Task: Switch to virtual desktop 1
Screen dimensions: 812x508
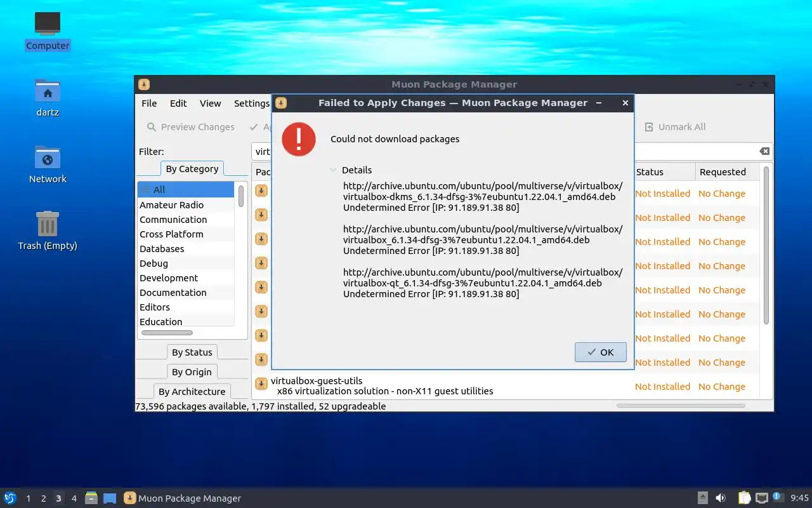Action: [29, 498]
